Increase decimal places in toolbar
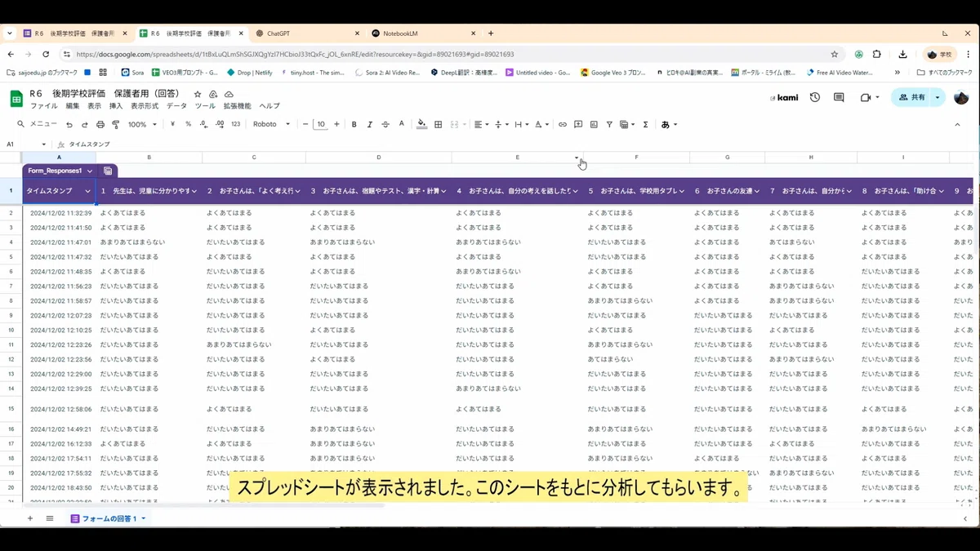Image resolution: width=980 pixels, height=551 pixels. pos(220,125)
